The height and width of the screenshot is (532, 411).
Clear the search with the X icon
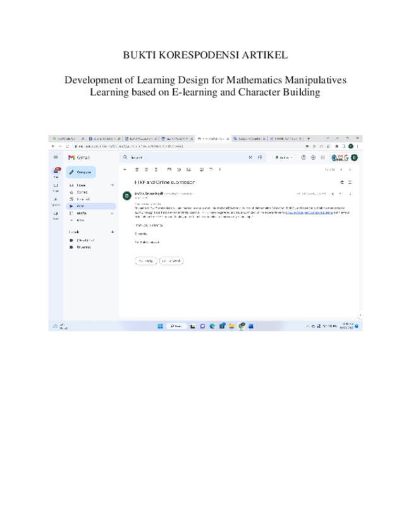tap(250, 158)
